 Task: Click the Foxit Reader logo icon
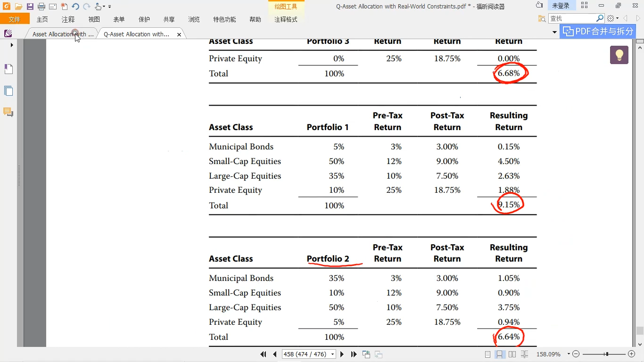pyautogui.click(x=7, y=7)
